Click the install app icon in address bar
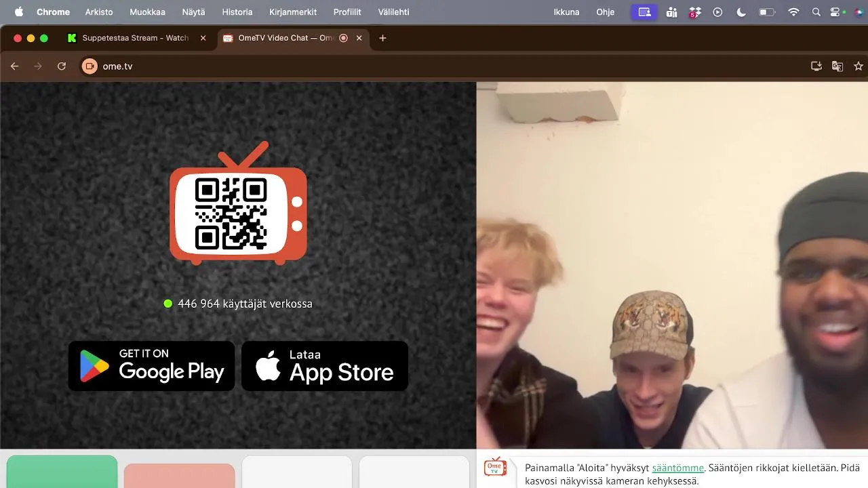The width and height of the screenshot is (868, 488). tap(816, 66)
